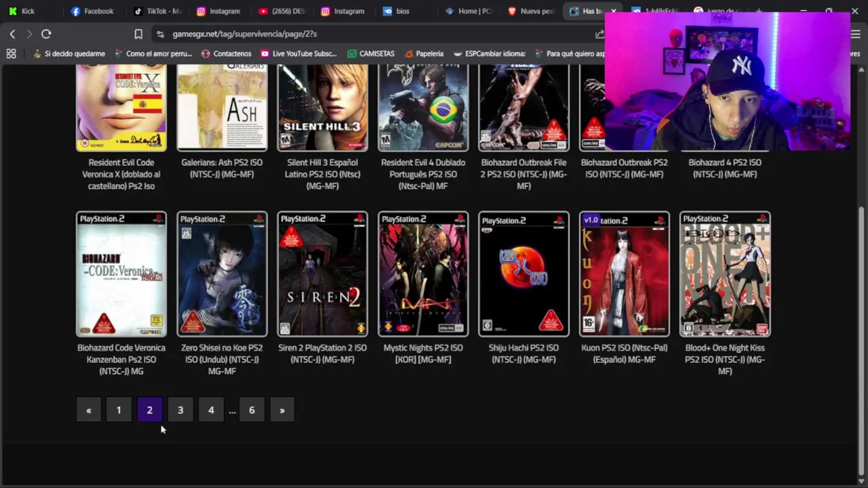868x488 pixels.
Task: Open Silent Hill 3 cover image
Action: (x=322, y=108)
